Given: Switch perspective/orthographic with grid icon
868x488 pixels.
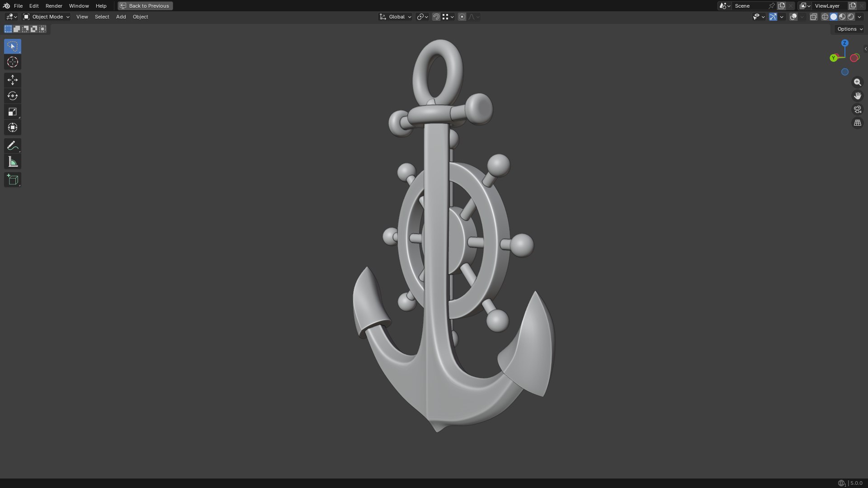Looking at the screenshot, I should [x=857, y=123].
